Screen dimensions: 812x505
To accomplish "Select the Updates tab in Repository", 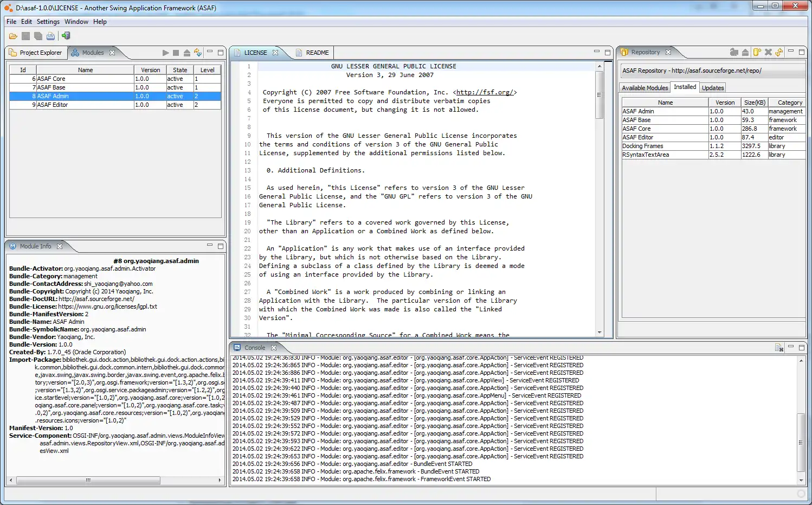I will (713, 88).
